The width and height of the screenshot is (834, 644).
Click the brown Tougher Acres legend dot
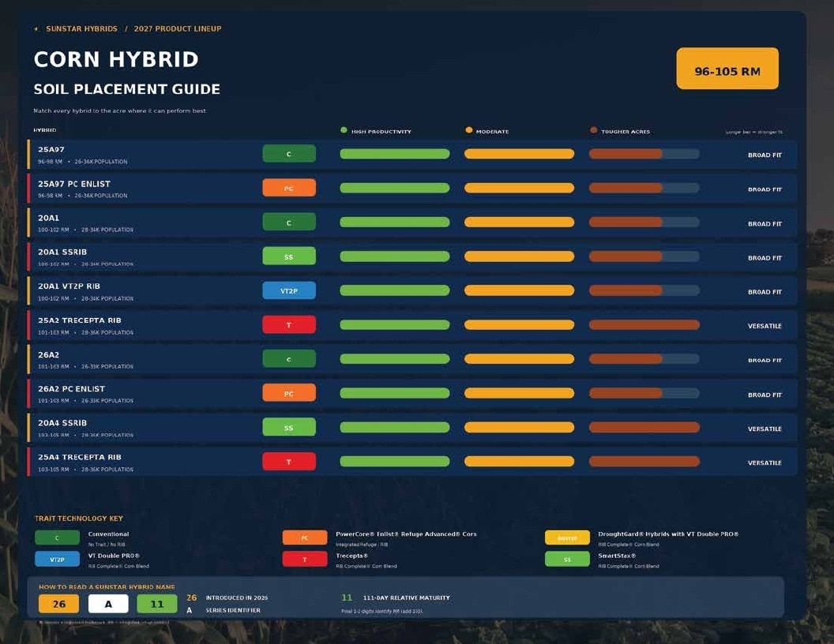pos(594,130)
